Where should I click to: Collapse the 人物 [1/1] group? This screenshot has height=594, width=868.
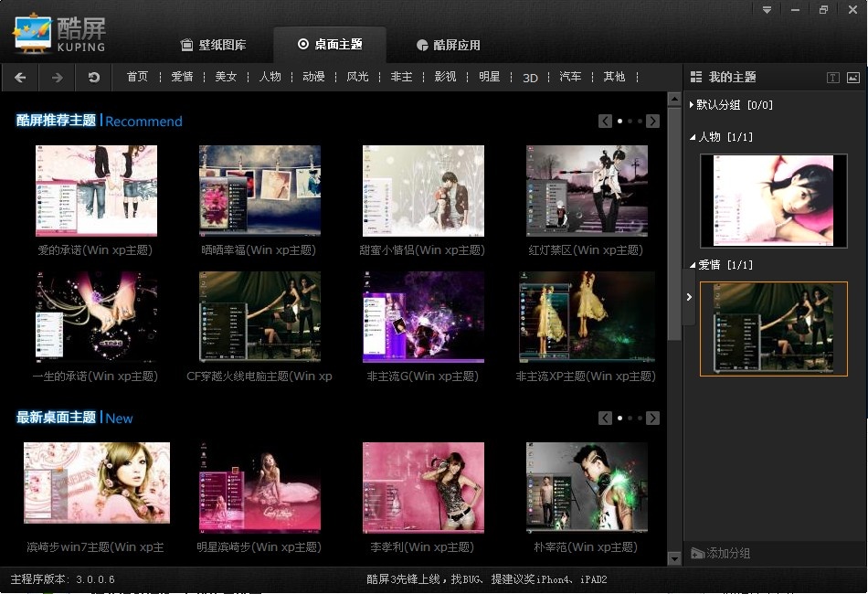(x=693, y=137)
